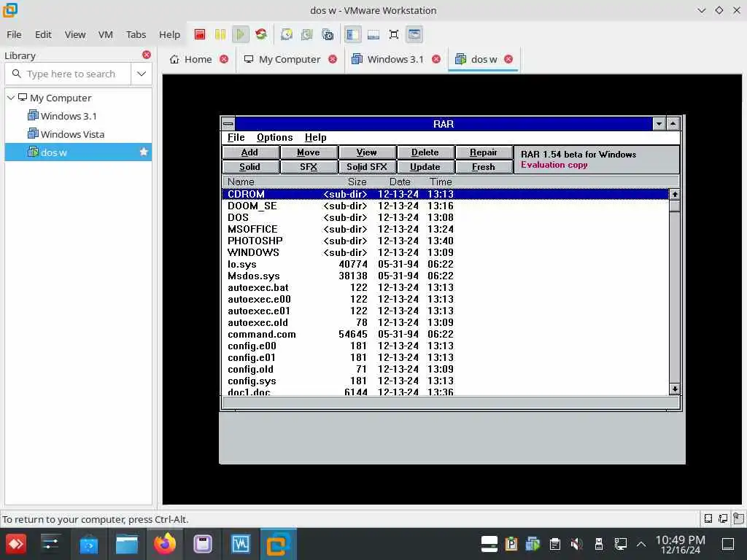Click the file list scroll down arrow

[675, 389]
